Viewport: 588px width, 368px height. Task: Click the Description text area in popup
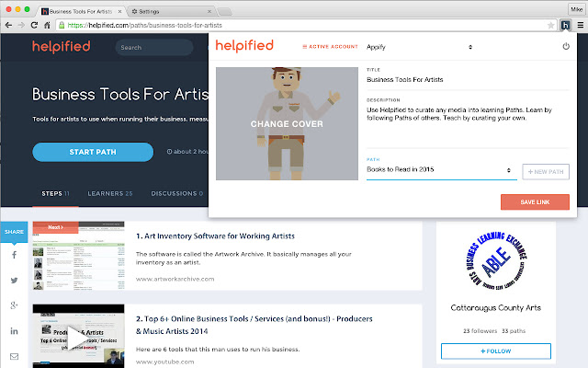click(x=468, y=126)
